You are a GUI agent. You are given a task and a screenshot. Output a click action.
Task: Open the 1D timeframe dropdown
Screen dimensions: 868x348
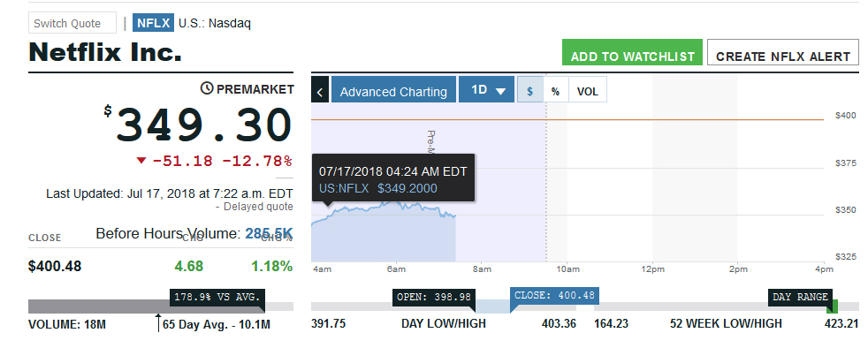click(486, 89)
